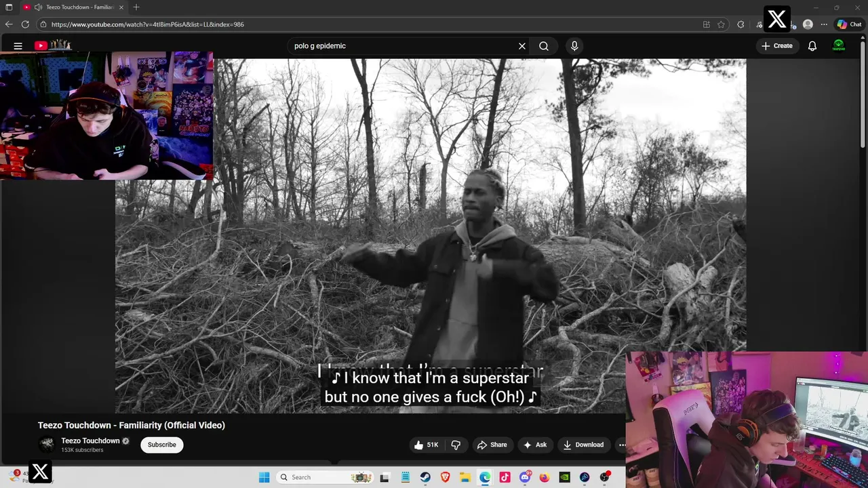Open Teezo Touchdown's channel avatar
The width and height of the screenshot is (868, 488).
(47, 445)
